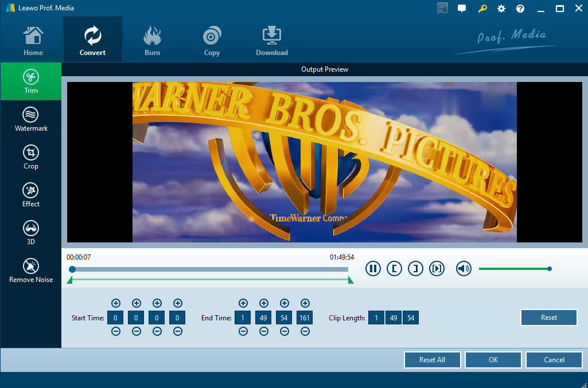Set trim start point with left bracket button

tap(394, 268)
